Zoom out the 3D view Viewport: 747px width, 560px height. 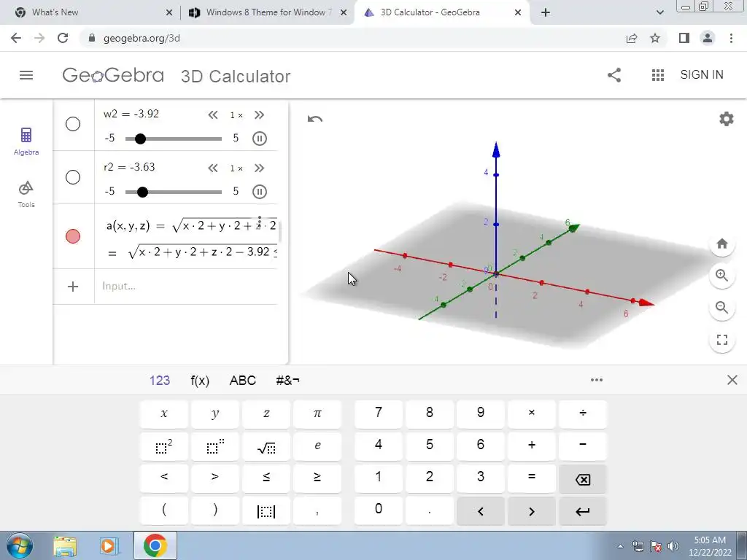(721, 308)
